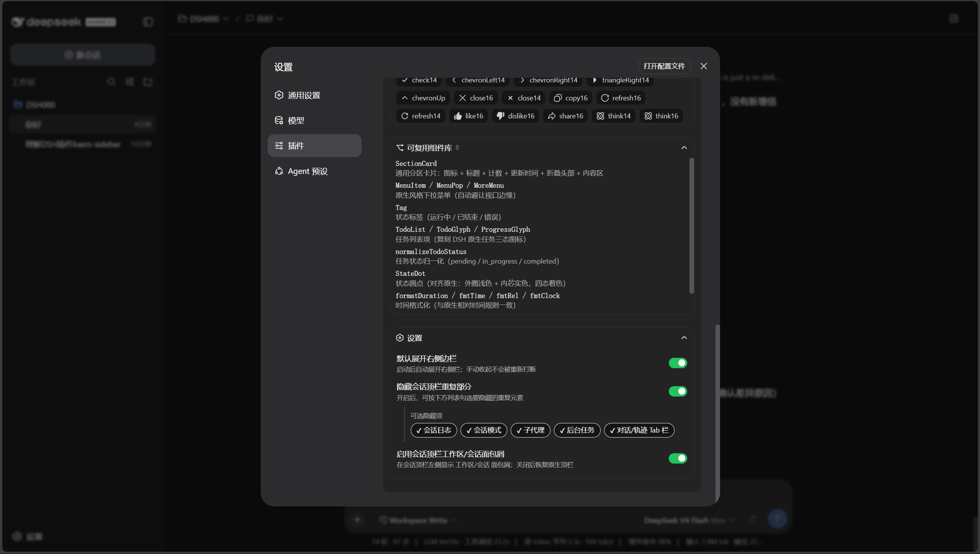Click the dislike16 thumbs-down chip
Viewport: 980px width, 554px height.
[516, 116]
